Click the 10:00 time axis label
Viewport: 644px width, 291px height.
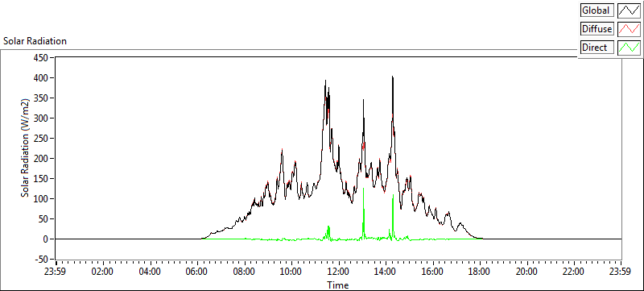point(291,272)
